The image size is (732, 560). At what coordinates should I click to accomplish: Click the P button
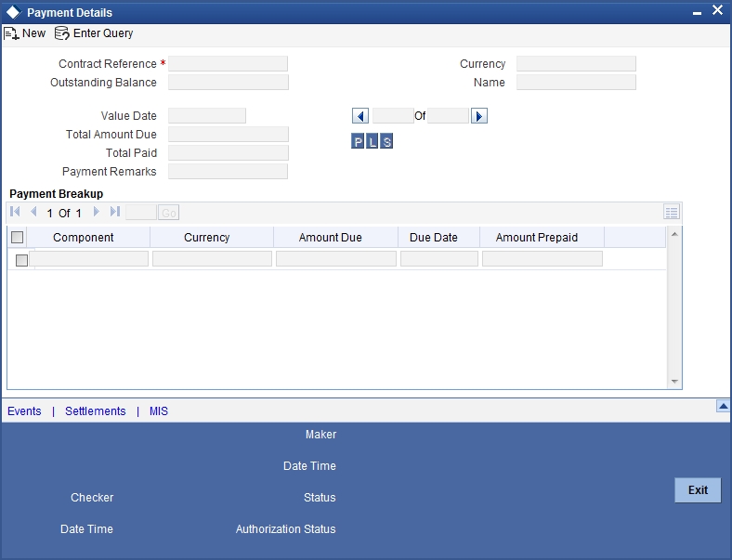point(358,141)
